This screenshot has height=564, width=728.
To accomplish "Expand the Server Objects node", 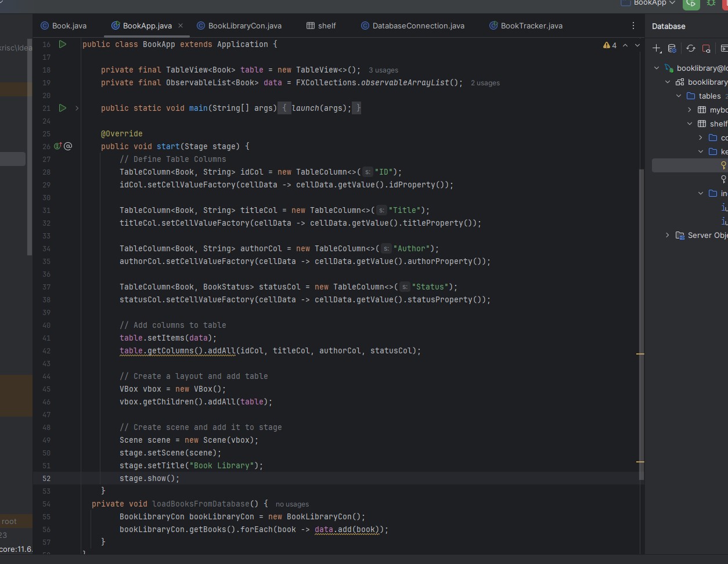I will [x=666, y=236].
